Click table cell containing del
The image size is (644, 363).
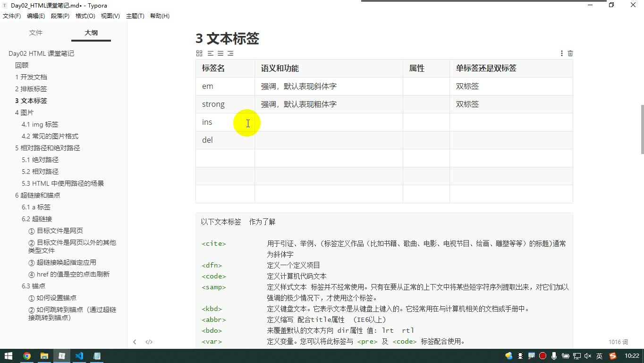225,140
